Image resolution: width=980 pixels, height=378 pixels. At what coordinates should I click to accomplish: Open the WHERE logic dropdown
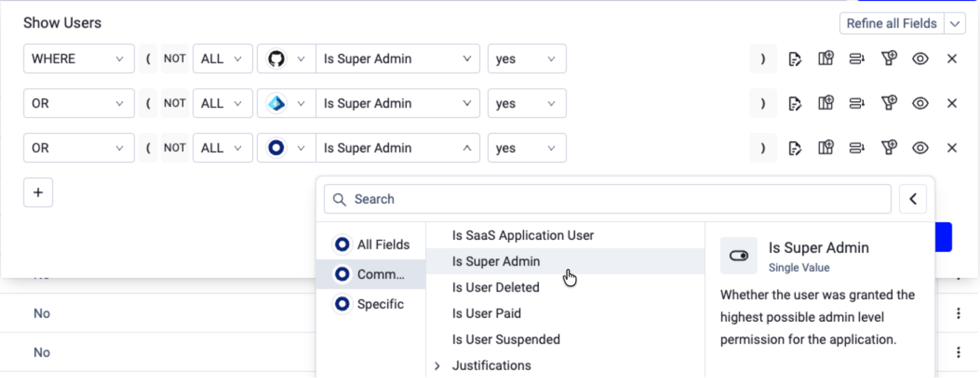[79, 59]
